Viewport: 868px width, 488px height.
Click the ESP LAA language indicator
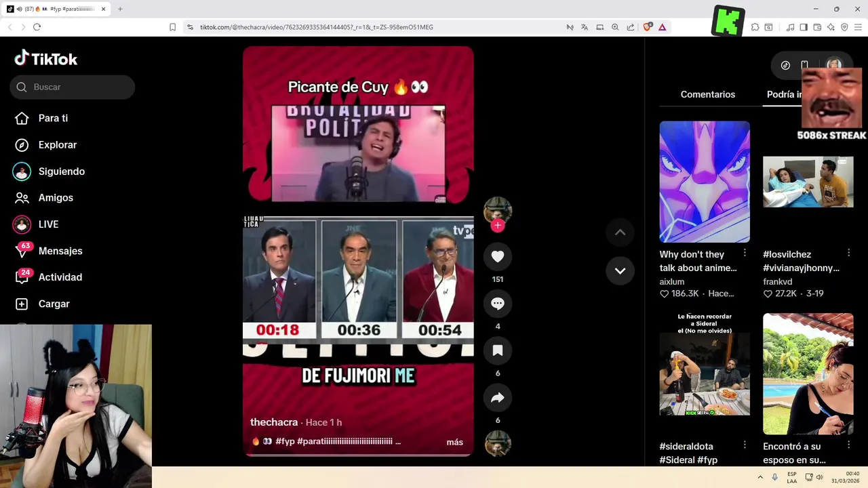click(x=792, y=477)
